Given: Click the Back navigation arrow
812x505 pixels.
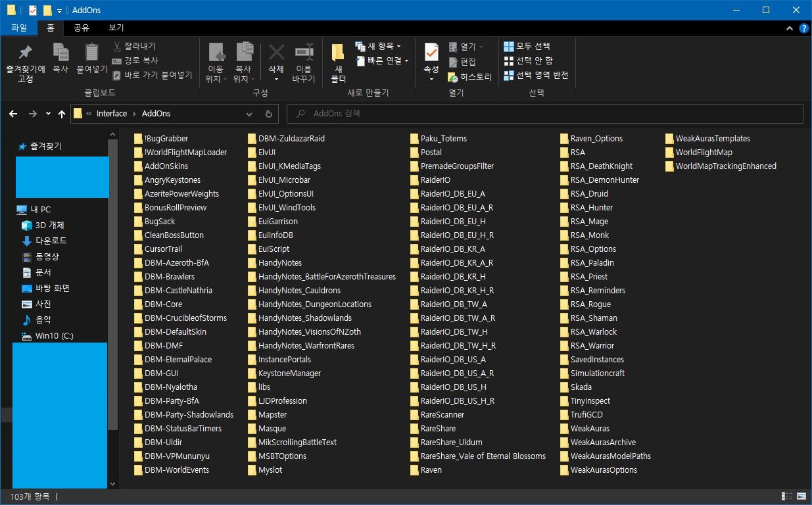Looking at the screenshot, I should click(x=13, y=114).
